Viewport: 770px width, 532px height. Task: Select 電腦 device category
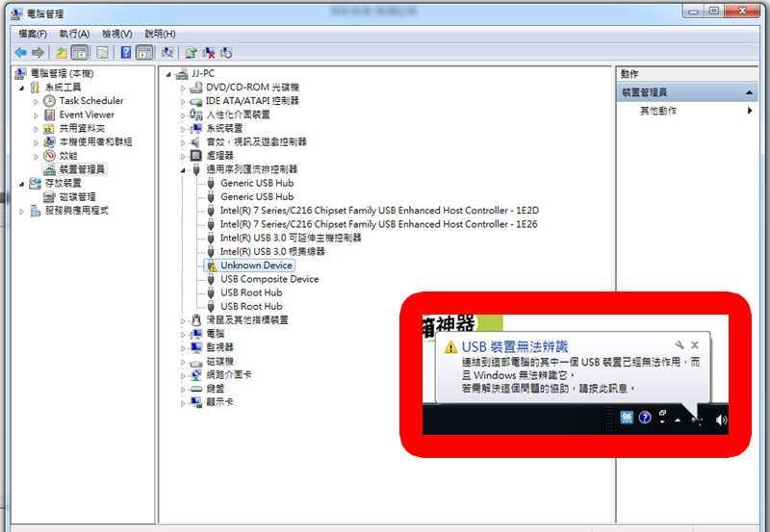[x=215, y=334]
